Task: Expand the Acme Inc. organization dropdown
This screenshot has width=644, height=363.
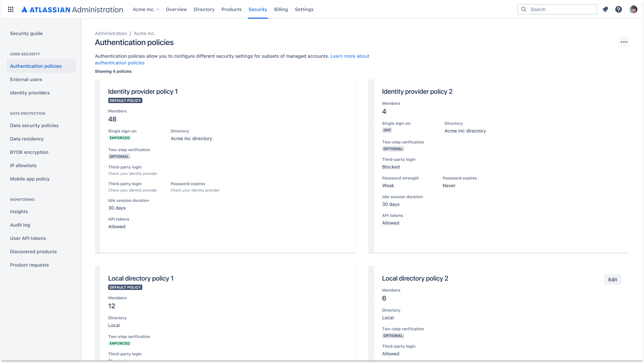Action: coord(146,9)
